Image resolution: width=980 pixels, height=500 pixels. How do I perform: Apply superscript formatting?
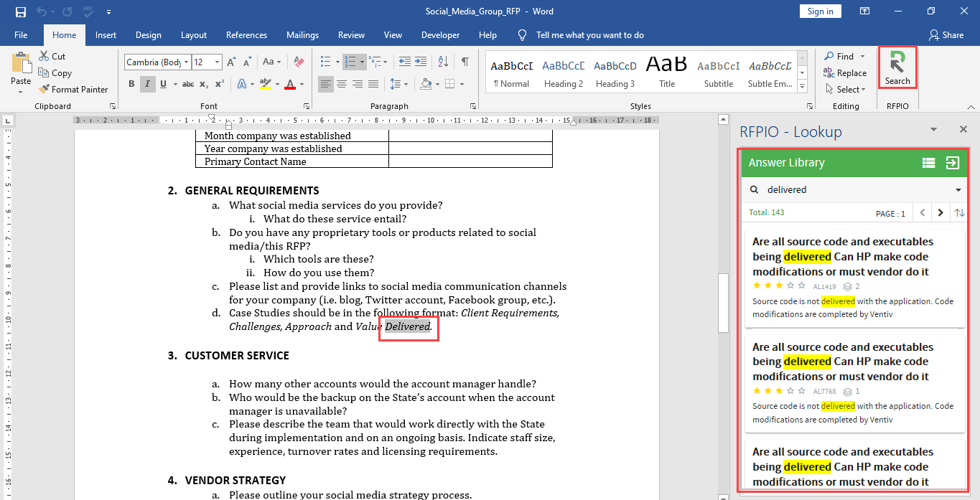[220, 84]
